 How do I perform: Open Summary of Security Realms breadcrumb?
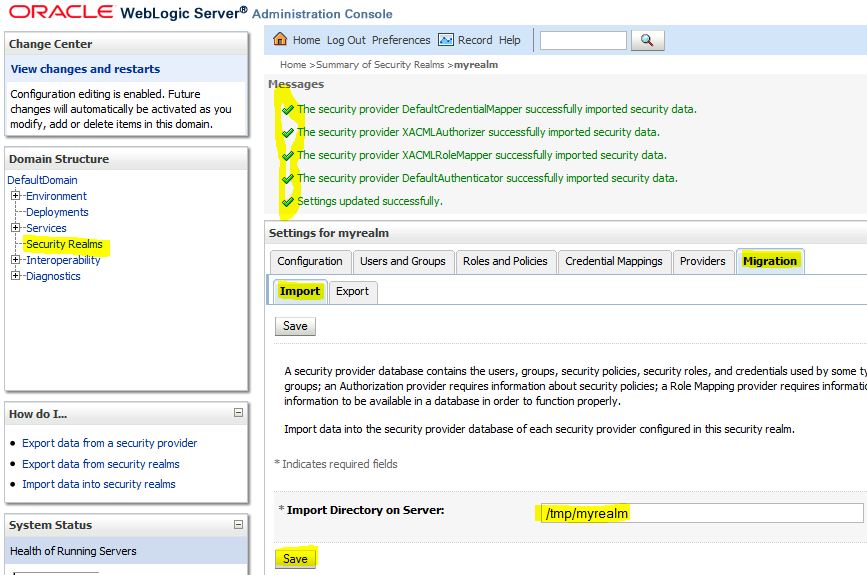[x=380, y=65]
